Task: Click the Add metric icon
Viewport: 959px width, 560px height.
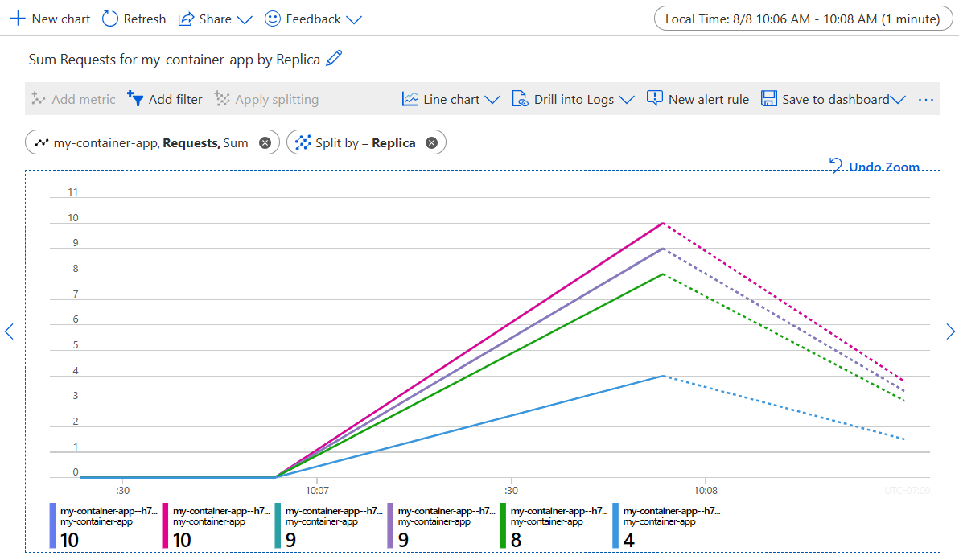Action: coord(38,99)
